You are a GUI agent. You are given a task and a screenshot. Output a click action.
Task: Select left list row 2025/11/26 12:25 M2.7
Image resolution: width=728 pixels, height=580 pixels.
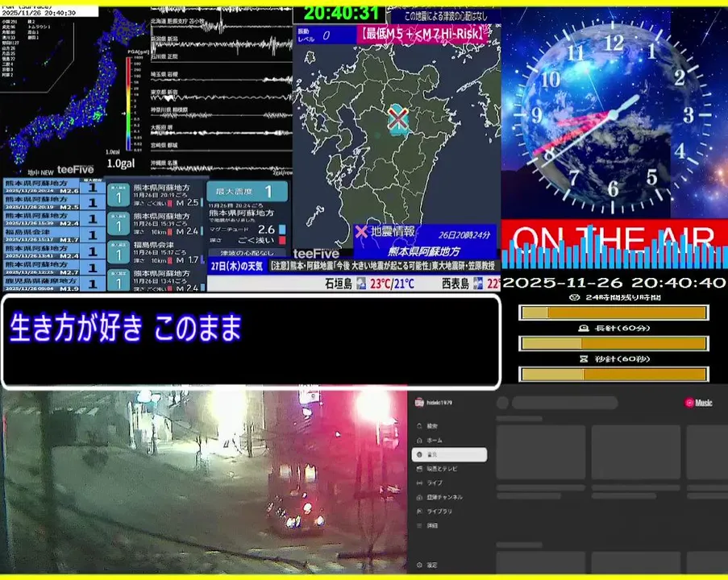(x=53, y=267)
